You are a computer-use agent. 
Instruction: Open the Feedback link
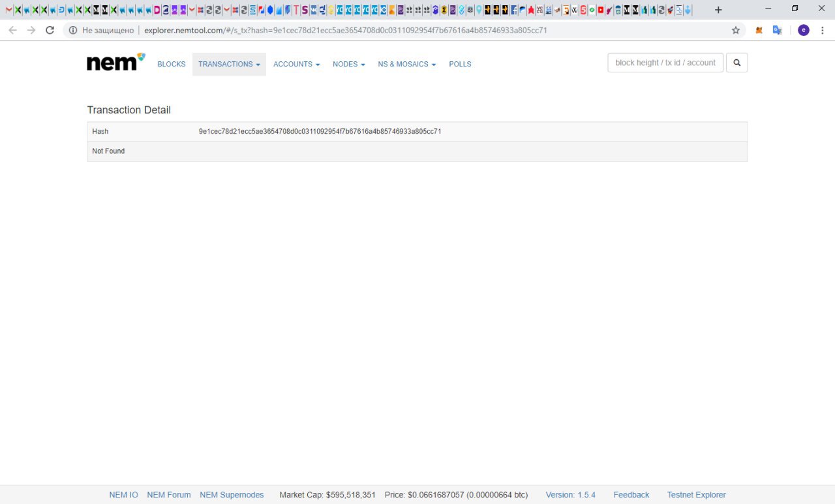pos(631,495)
